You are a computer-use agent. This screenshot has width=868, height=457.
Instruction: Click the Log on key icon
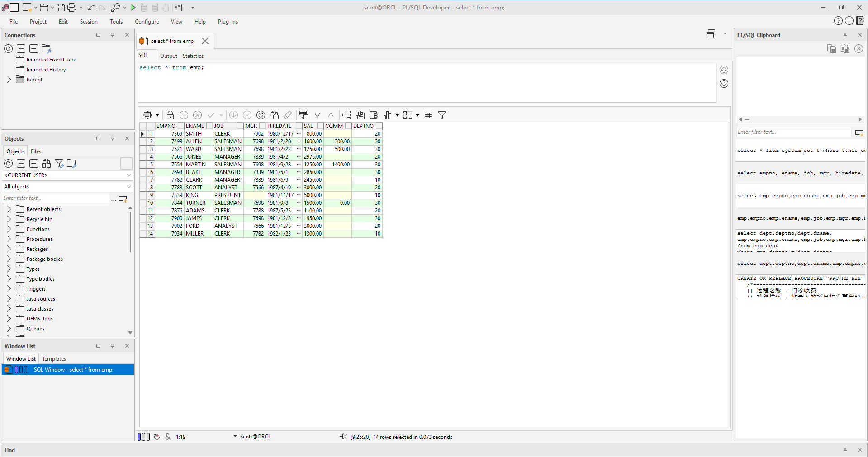(116, 7)
